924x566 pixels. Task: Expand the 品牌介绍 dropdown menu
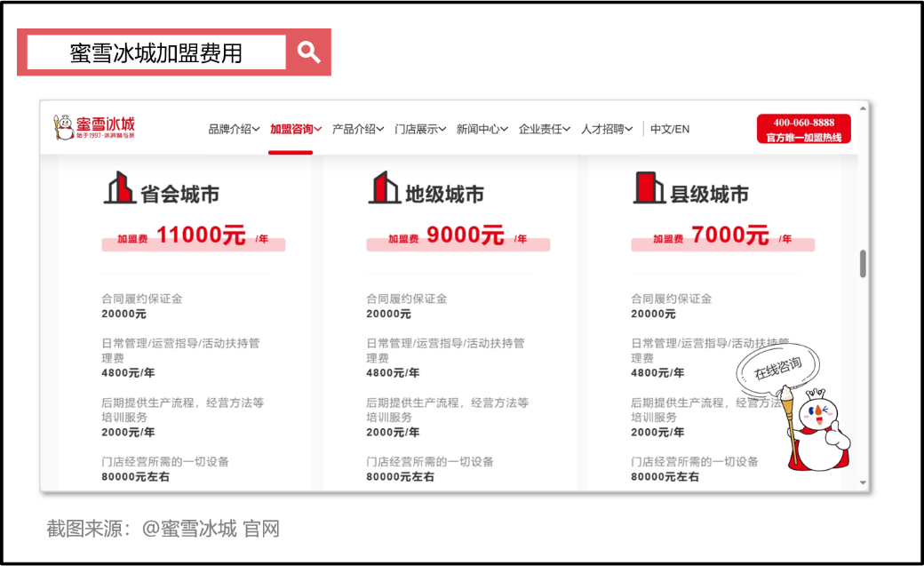234,129
